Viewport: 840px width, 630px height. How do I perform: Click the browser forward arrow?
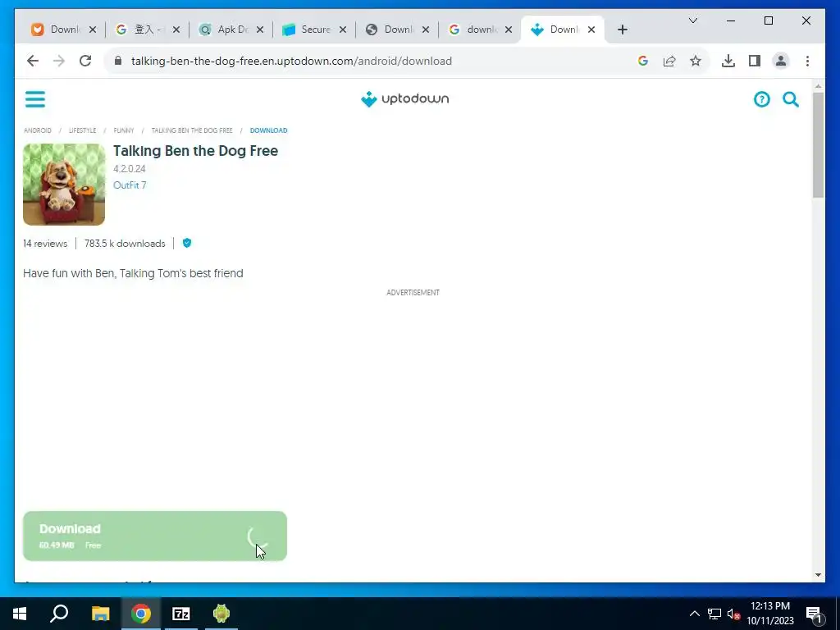pyautogui.click(x=59, y=61)
